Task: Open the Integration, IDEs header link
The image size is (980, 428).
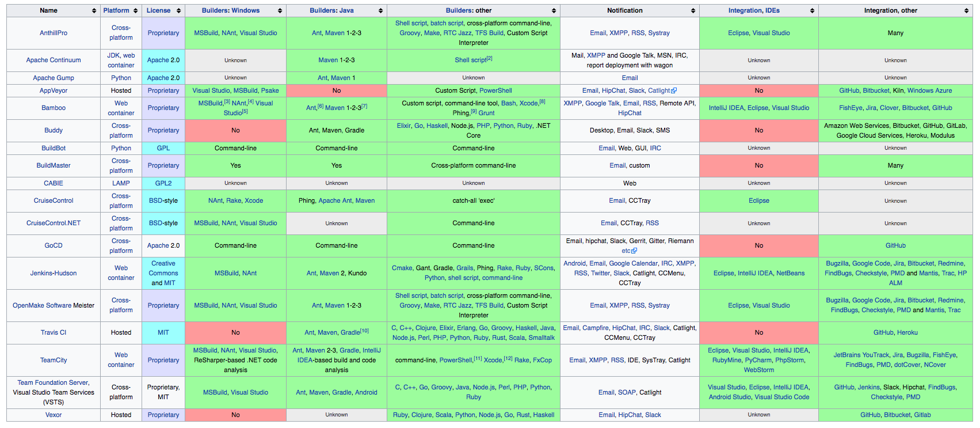Action: point(754,10)
